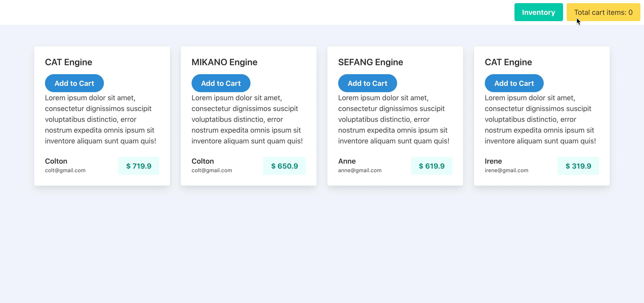Select the $ 319.9 price tag
Screen dimensions: 644x303
click(x=578, y=166)
